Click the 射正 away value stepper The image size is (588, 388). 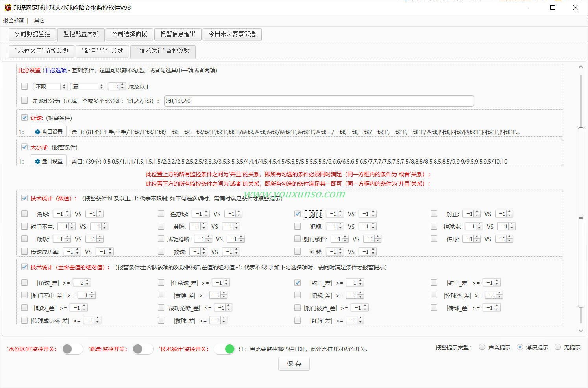(x=504, y=214)
